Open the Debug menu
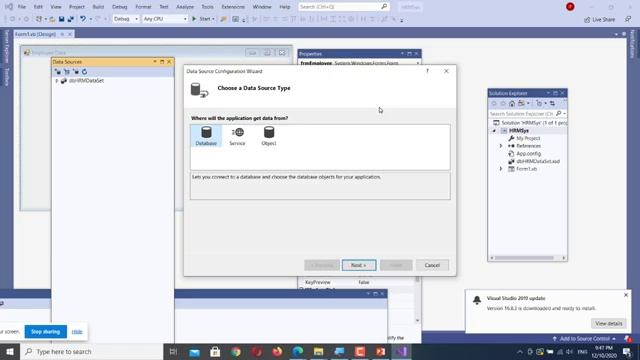This screenshot has width=640, height=360. click(120, 7)
